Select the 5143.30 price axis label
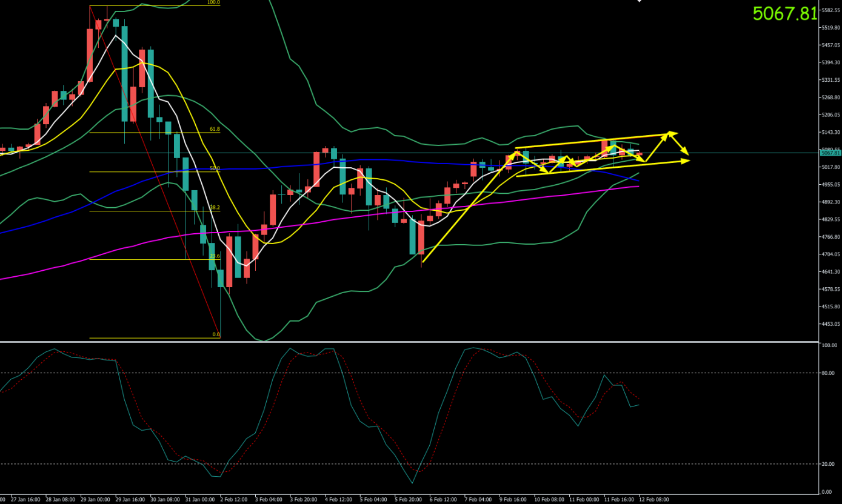The width and height of the screenshot is (842, 504). (x=830, y=132)
